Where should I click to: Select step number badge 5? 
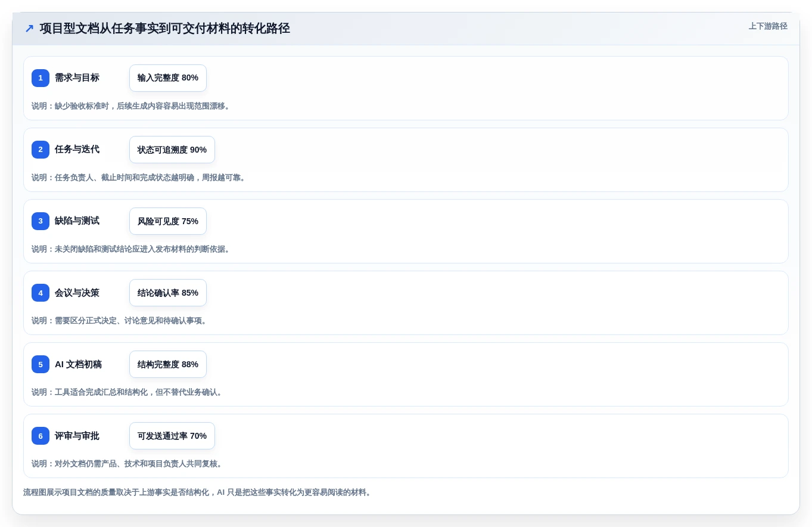pos(41,364)
